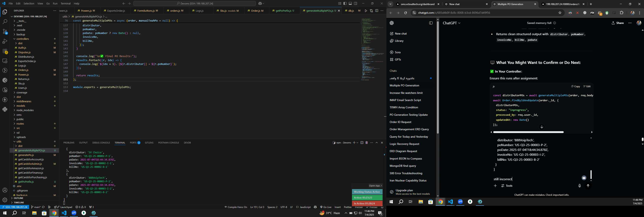
Task: Expand the node_modules folder
Action: coord(34,110)
